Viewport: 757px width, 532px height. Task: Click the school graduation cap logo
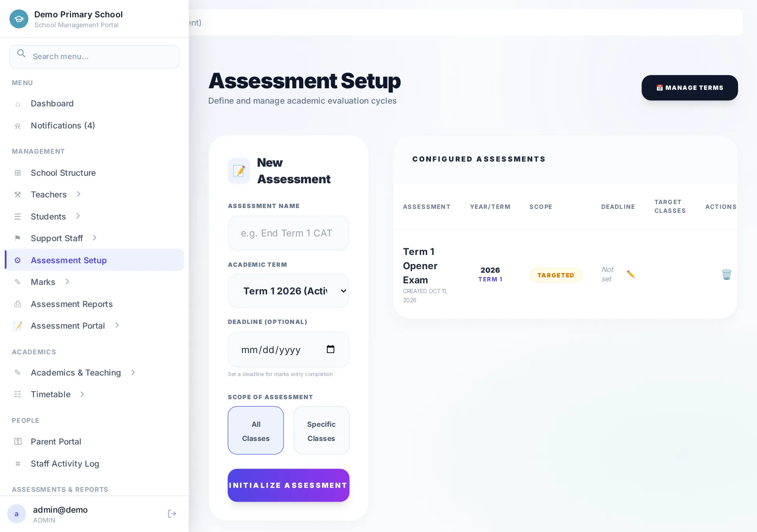coord(19,19)
